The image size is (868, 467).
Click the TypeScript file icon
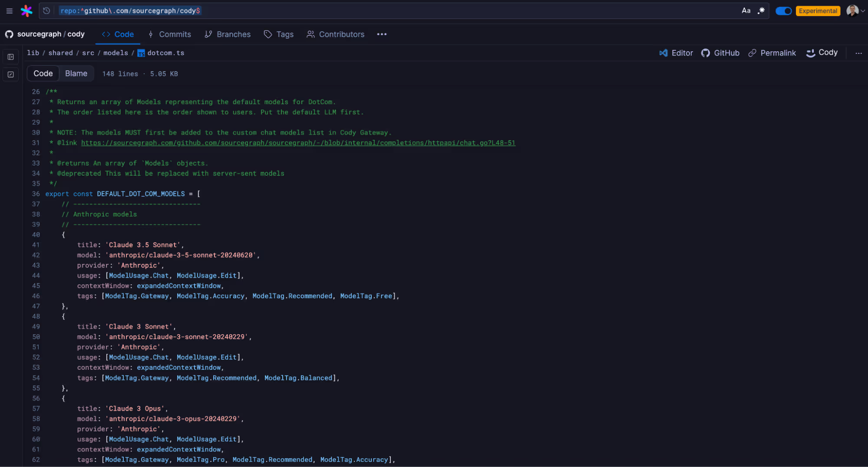(x=141, y=53)
